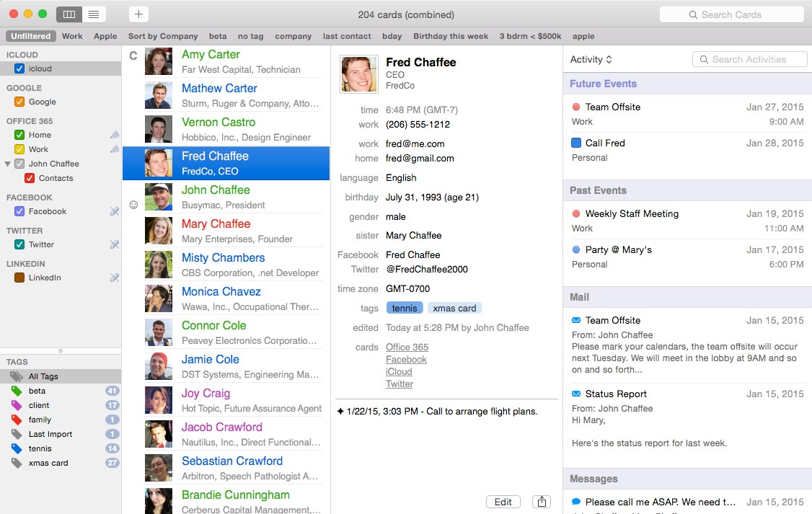Click the disabled icon beside Facebook
The width and height of the screenshot is (812, 514).
(x=115, y=211)
